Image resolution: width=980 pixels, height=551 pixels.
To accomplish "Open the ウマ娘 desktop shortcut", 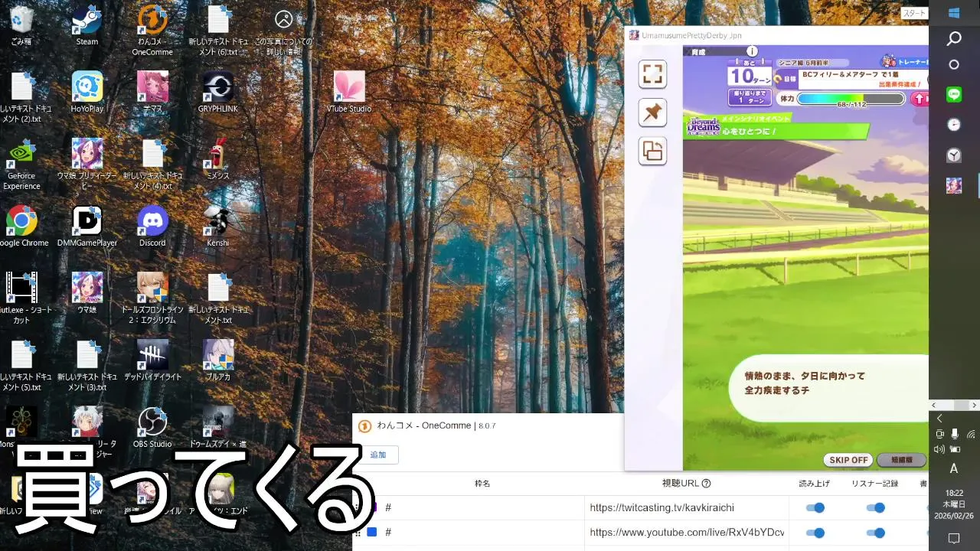I will click(x=87, y=293).
